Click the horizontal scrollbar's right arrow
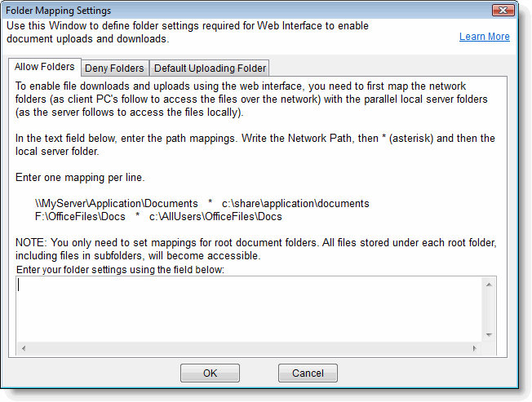The width and height of the screenshot is (532, 402). (x=476, y=348)
